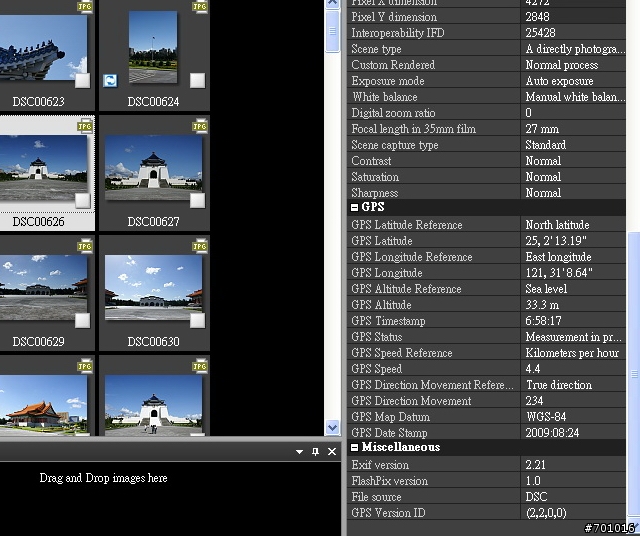Select the bottom-row memorial hall with visitors thumbnail
Image resolution: width=640 pixels, height=536 pixels.
153,405
